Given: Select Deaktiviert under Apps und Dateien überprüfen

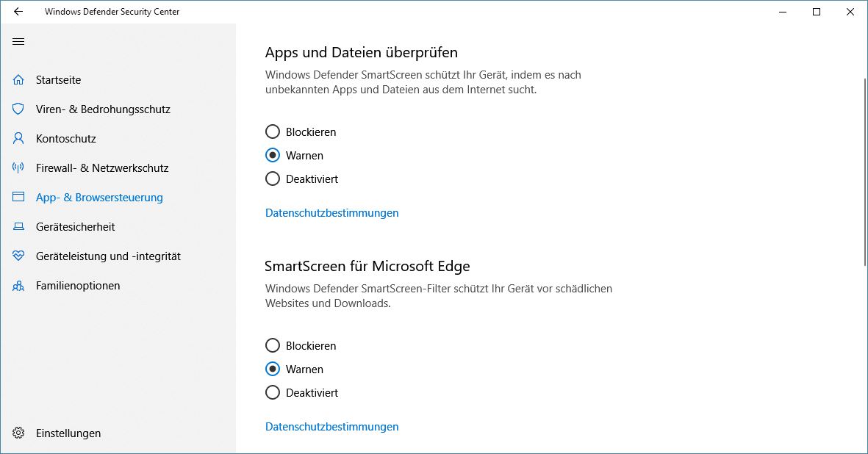Looking at the screenshot, I should click(x=273, y=179).
